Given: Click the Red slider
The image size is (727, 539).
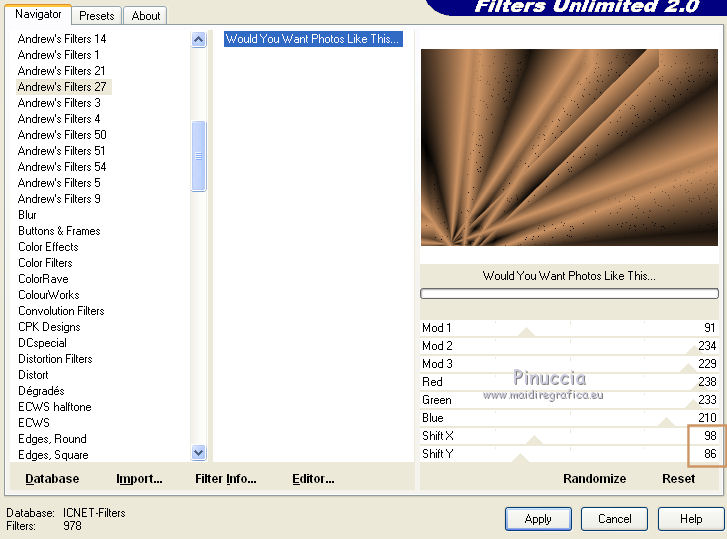Looking at the screenshot, I should coord(569,382).
